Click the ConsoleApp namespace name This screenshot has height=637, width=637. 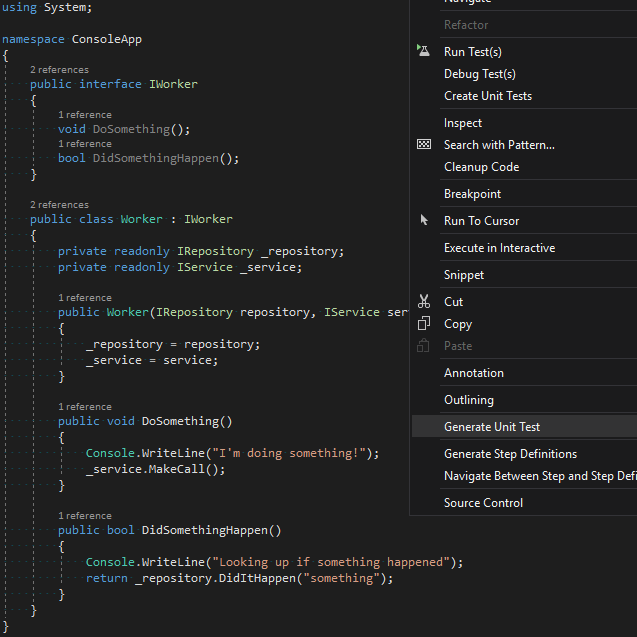click(107, 39)
